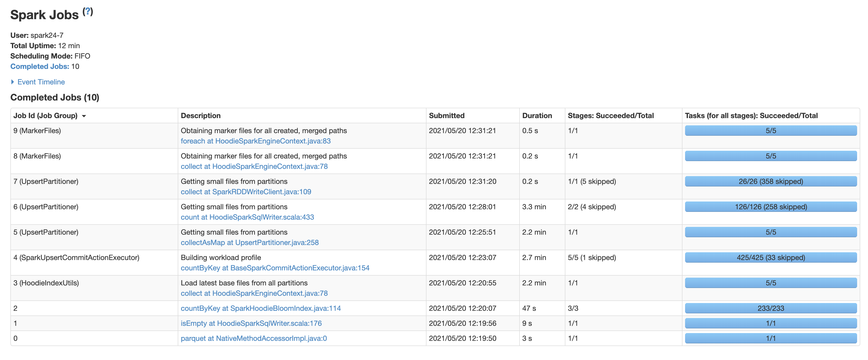The width and height of the screenshot is (868, 360).
Task: Sort table by Description column header
Action: click(x=201, y=116)
